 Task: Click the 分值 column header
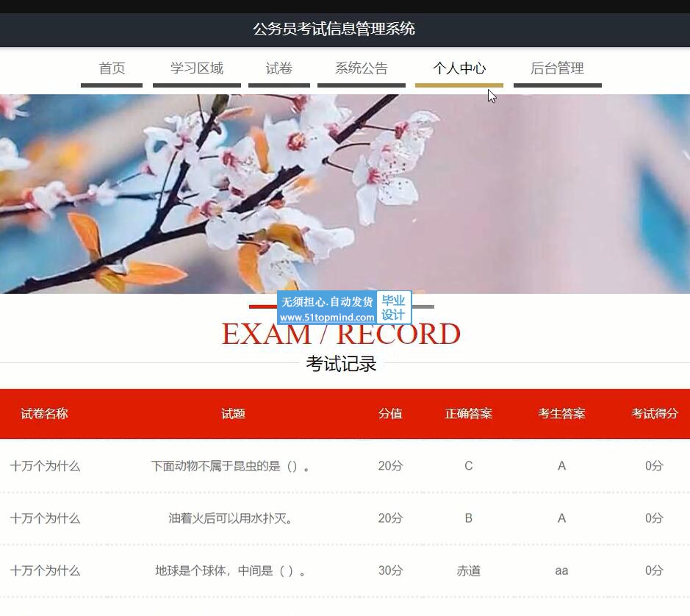(x=390, y=413)
